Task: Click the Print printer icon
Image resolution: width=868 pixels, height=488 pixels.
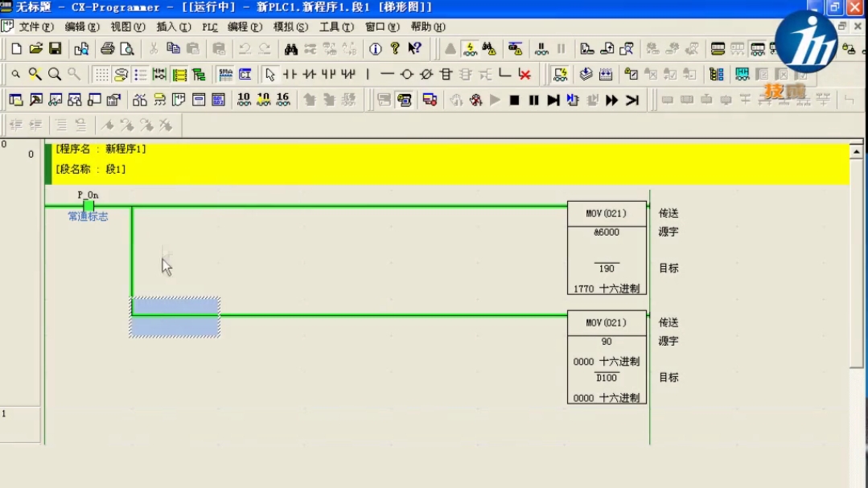Action: click(107, 49)
